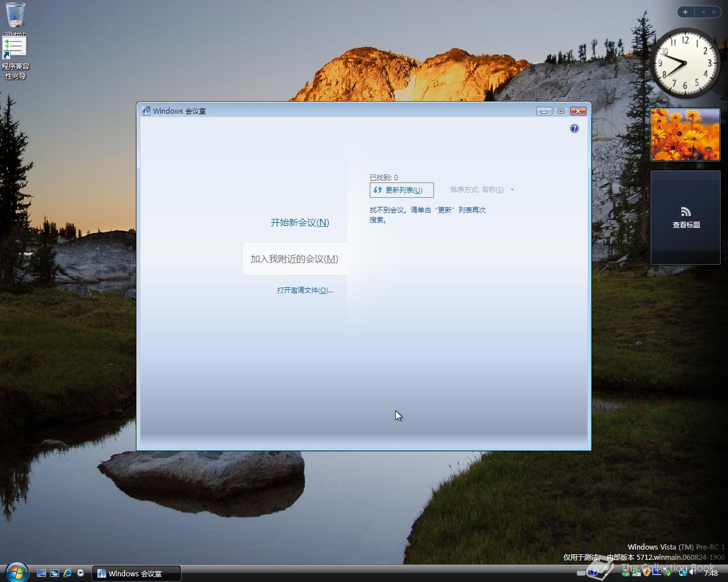Click the language bar keyboard icon
This screenshot has width=728, height=582.
pyautogui.click(x=581, y=573)
